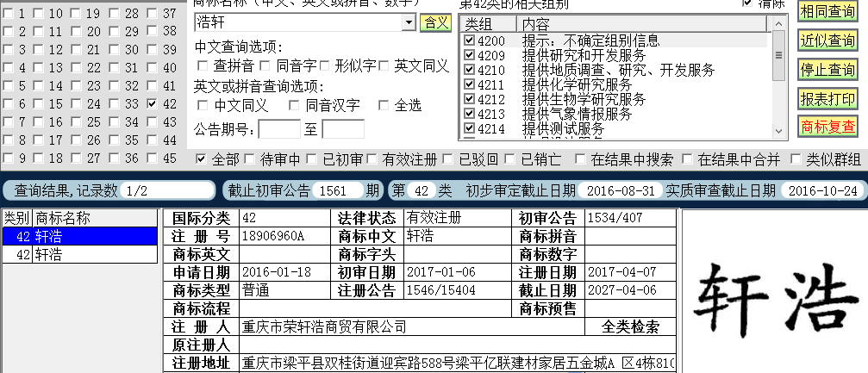Toggle 英文同义 checkbox
The image size is (868, 373).
[384, 65]
